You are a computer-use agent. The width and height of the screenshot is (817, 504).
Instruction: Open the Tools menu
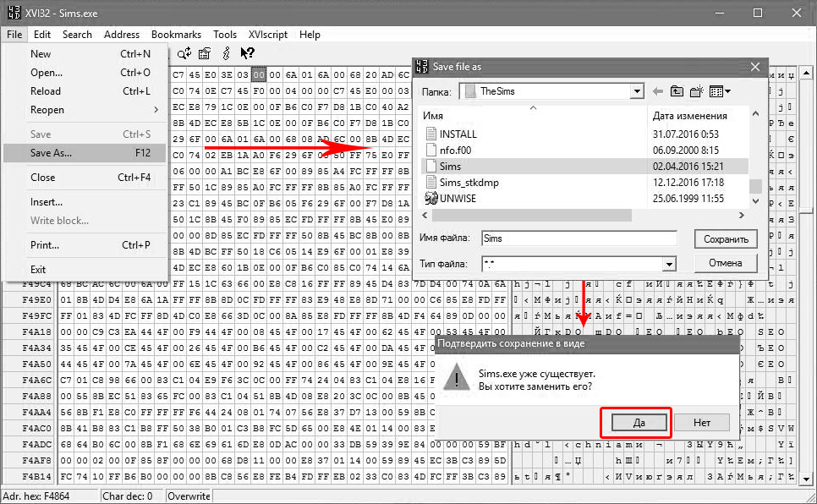click(x=225, y=35)
